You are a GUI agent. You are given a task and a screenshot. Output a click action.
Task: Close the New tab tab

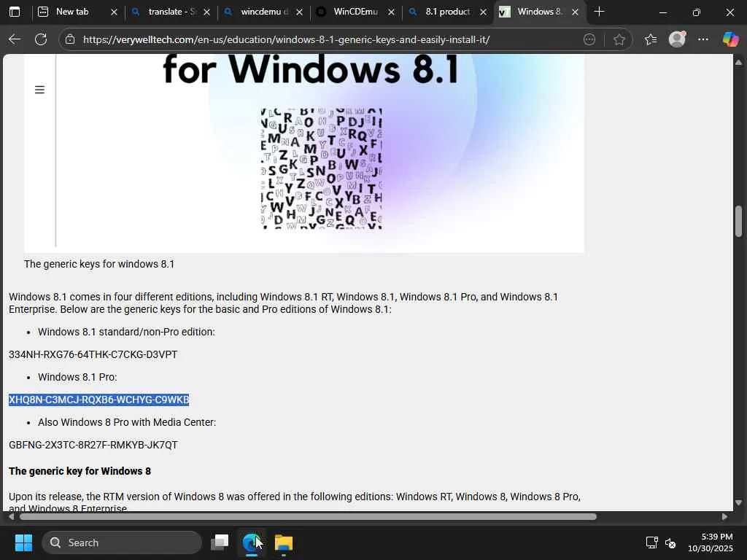coord(114,12)
